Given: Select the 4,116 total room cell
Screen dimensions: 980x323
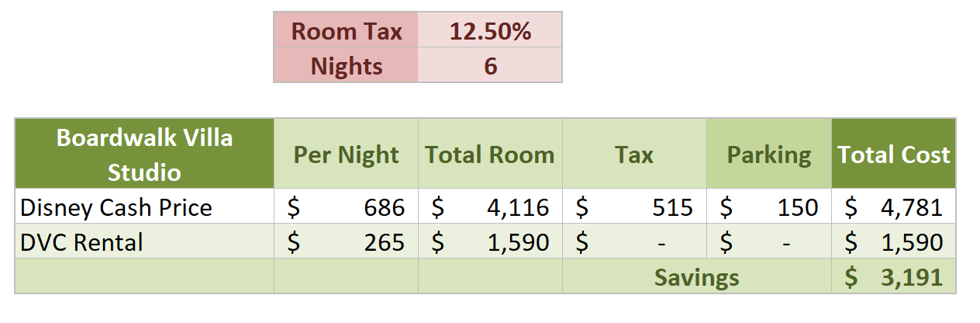Looking at the screenshot, I should [490, 207].
